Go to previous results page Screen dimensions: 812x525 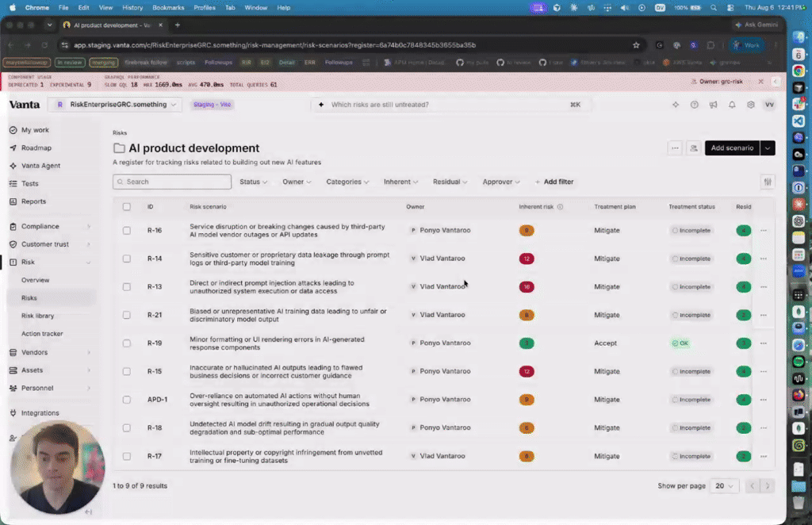coord(752,486)
